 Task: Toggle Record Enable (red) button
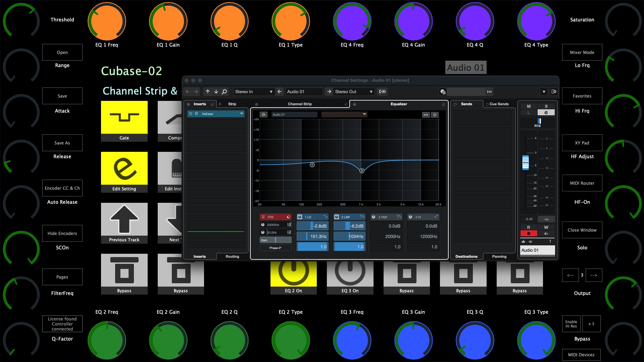(529, 234)
